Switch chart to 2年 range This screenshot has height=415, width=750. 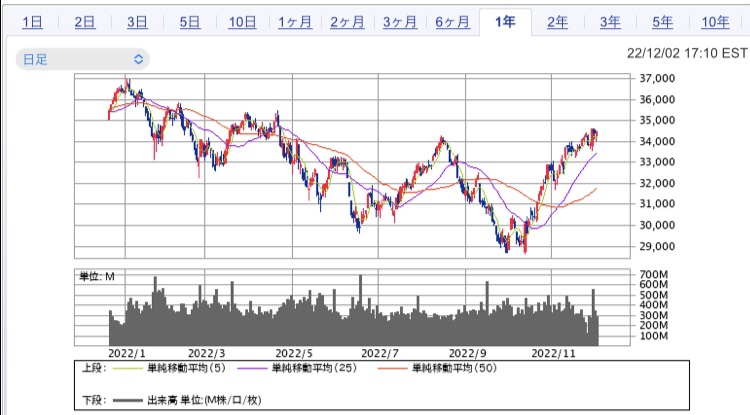coord(558,22)
